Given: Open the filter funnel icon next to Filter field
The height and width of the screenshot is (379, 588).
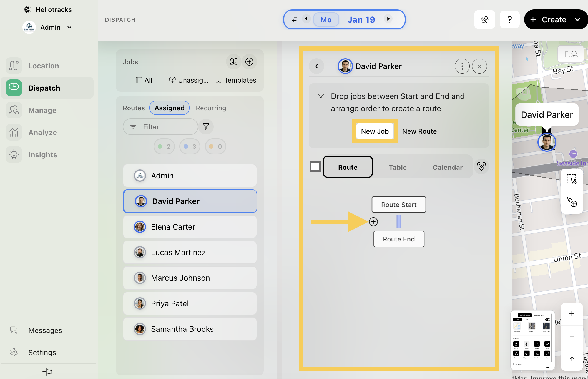Looking at the screenshot, I should [206, 127].
